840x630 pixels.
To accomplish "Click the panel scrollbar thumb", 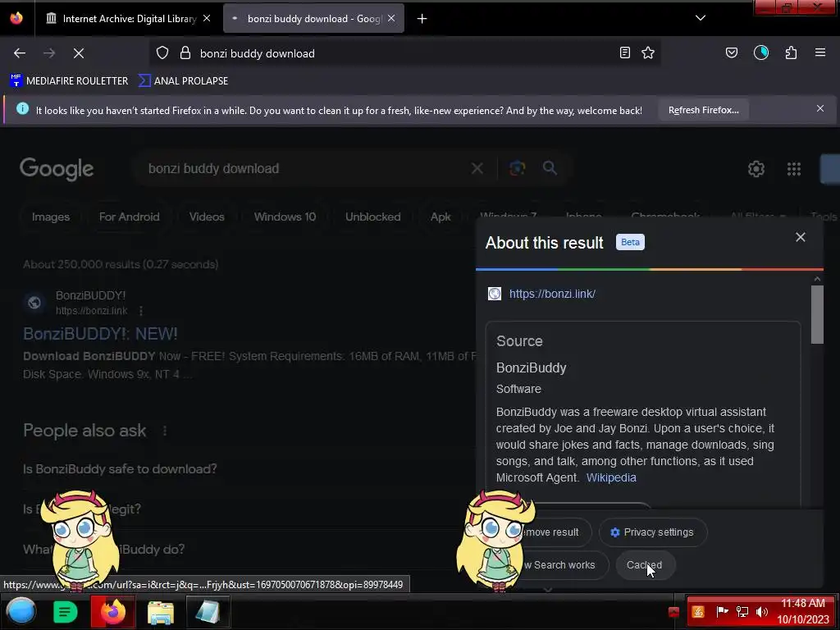I will coord(817,314).
